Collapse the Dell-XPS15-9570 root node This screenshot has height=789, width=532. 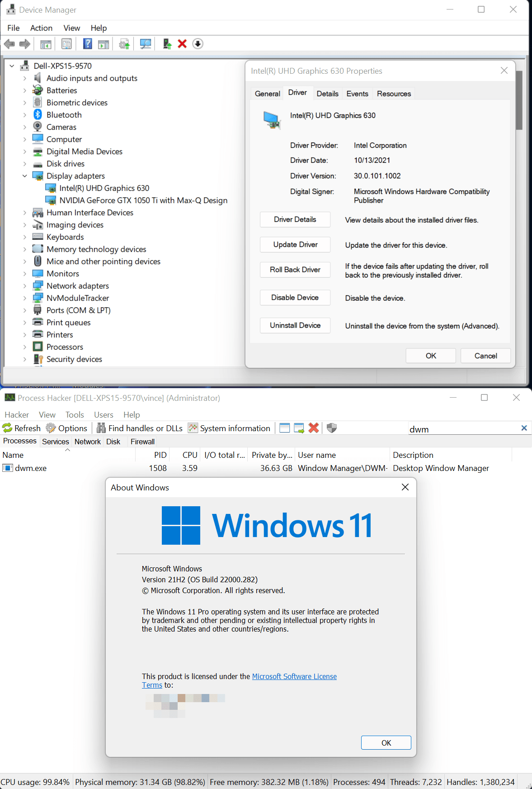point(12,66)
